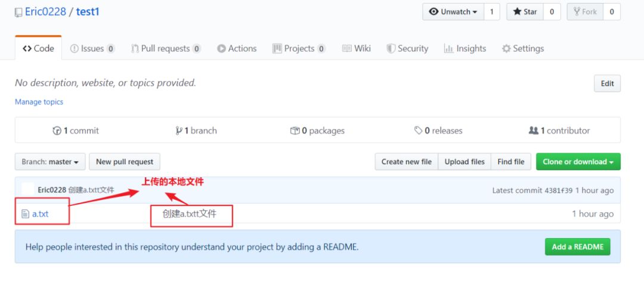Click the Issues exclamation icon
The height and width of the screenshot is (293, 644).
pyautogui.click(x=75, y=48)
